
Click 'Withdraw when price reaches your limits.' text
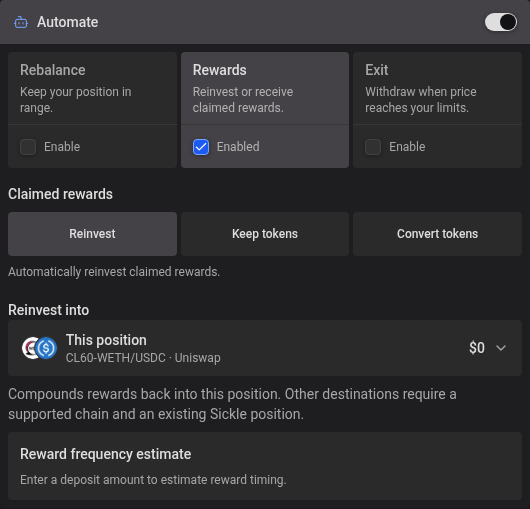point(421,100)
